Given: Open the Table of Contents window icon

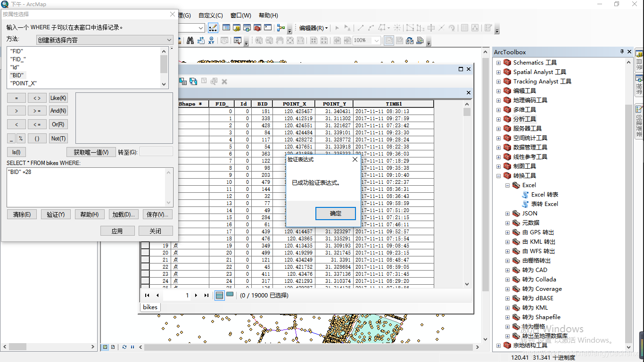Looking at the screenshot, I should click(226, 28).
